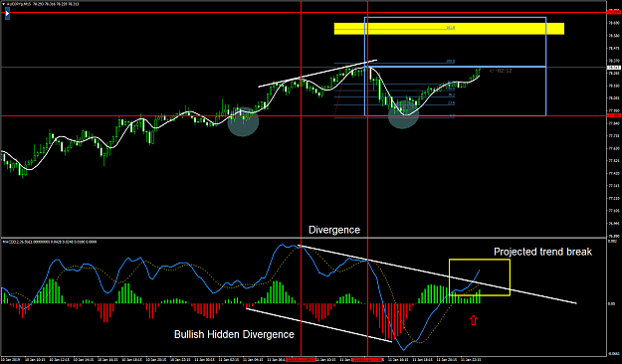Select the wide yellow zone at the 261.8 level
The height and width of the screenshot is (364, 622).
pyautogui.click(x=449, y=29)
